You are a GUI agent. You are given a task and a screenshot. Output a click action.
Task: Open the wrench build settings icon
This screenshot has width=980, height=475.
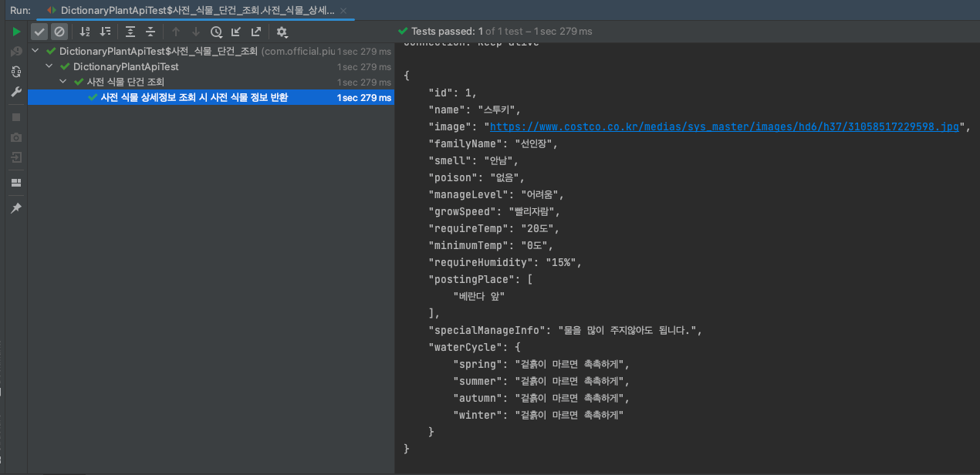[16, 92]
